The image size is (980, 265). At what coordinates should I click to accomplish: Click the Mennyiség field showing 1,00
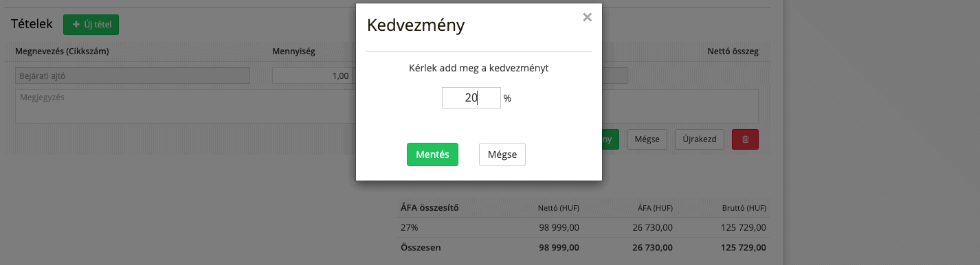pyautogui.click(x=313, y=76)
